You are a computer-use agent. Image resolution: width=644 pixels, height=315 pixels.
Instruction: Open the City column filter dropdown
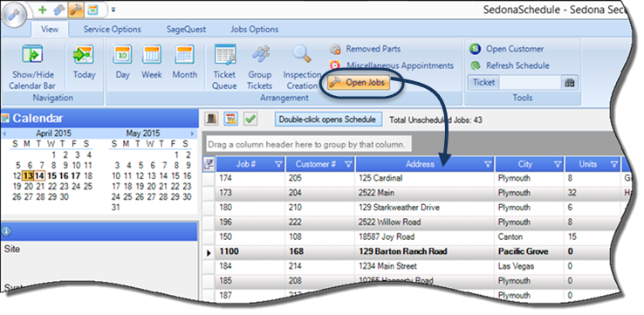tap(558, 164)
